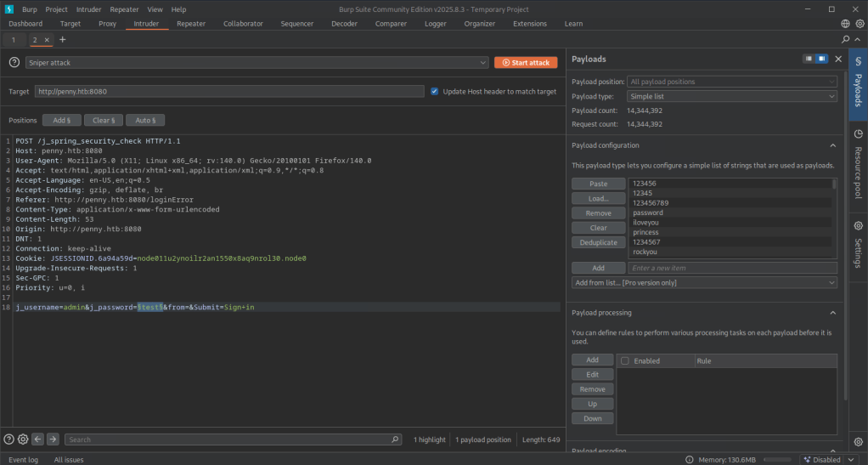This screenshot has width=868, height=465.
Task: Click the help icon beside attack type
Action: pyautogui.click(x=14, y=62)
